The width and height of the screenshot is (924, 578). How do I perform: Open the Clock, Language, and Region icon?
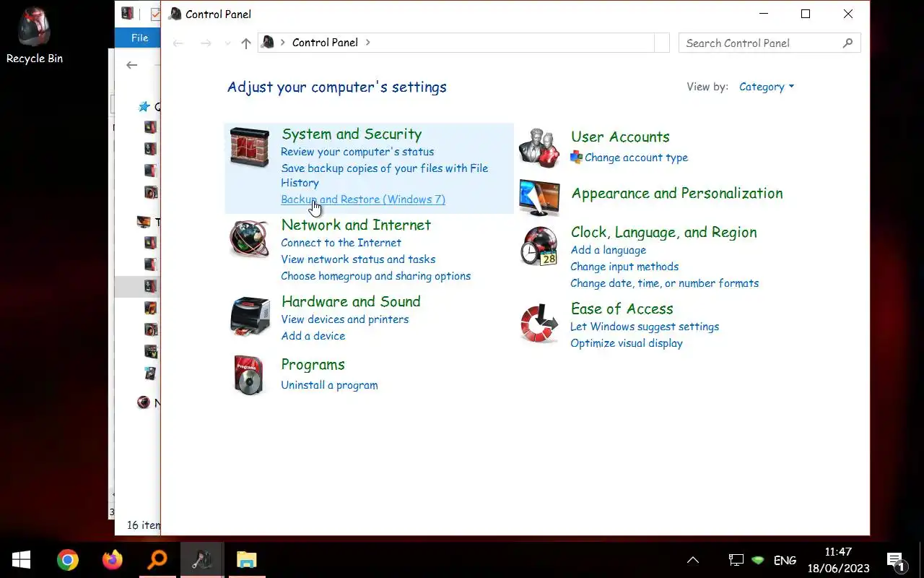(539, 246)
